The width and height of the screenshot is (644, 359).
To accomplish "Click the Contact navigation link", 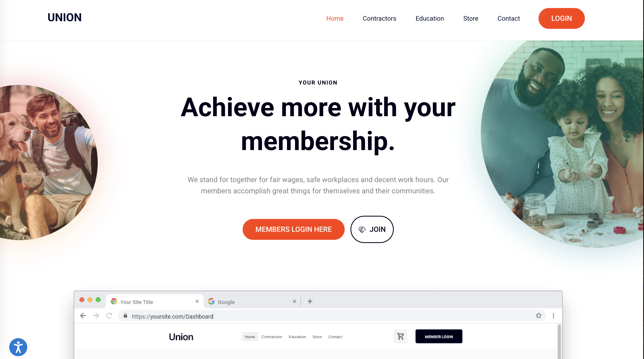I will tap(508, 18).
